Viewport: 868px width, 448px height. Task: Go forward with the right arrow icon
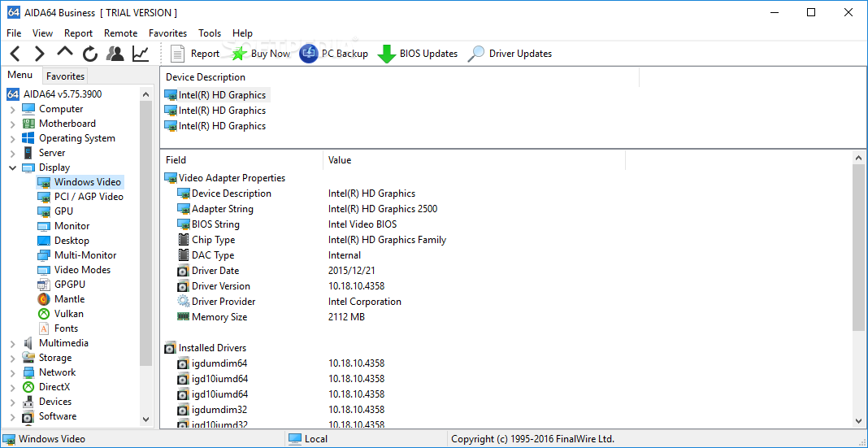[39, 54]
